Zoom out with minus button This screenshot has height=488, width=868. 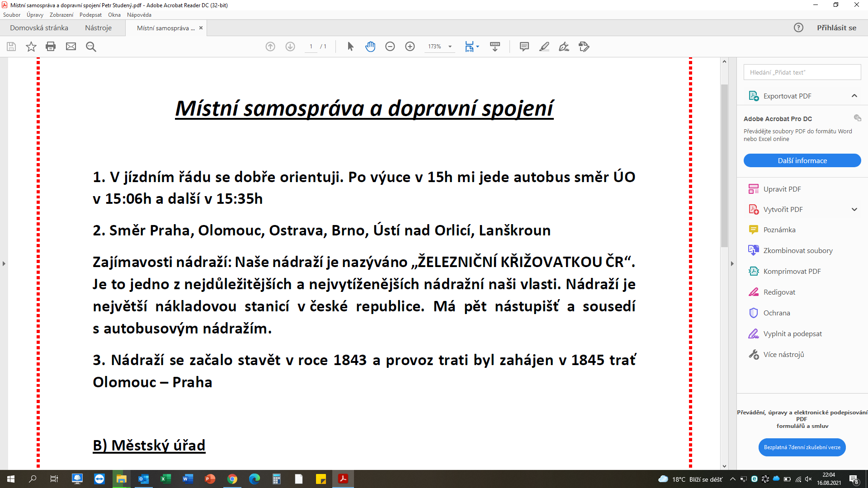click(390, 47)
